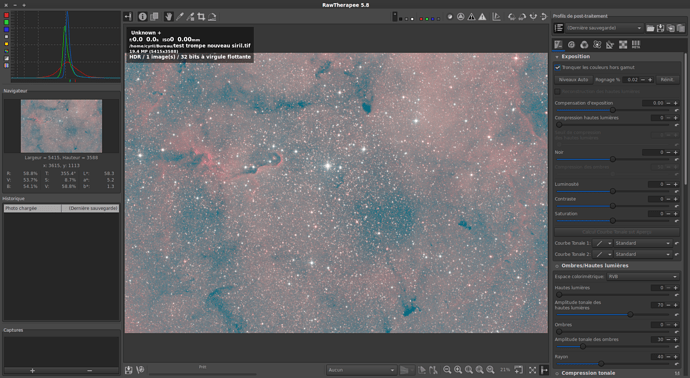Save current processing profile icon

tap(661, 28)
